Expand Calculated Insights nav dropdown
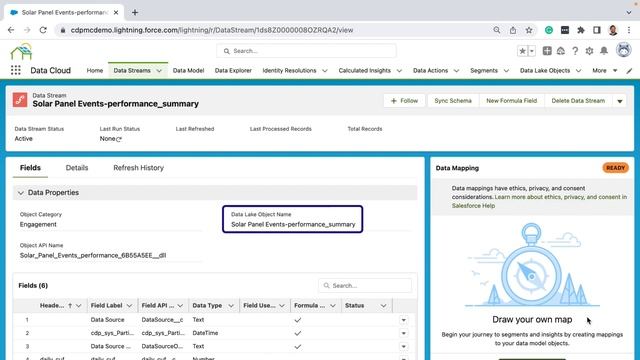This screenshot has height=360, width=640. (399, 71)
